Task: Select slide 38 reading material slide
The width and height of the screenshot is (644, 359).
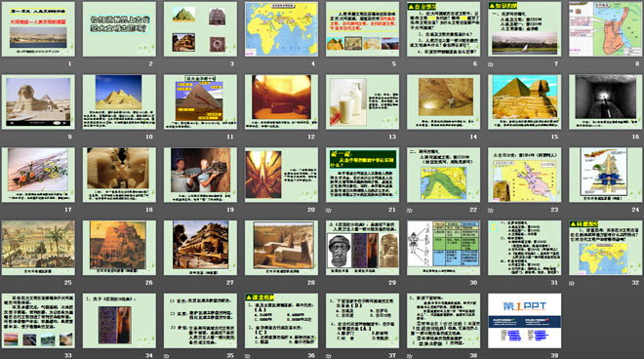Action: click(x=444, y=321)
